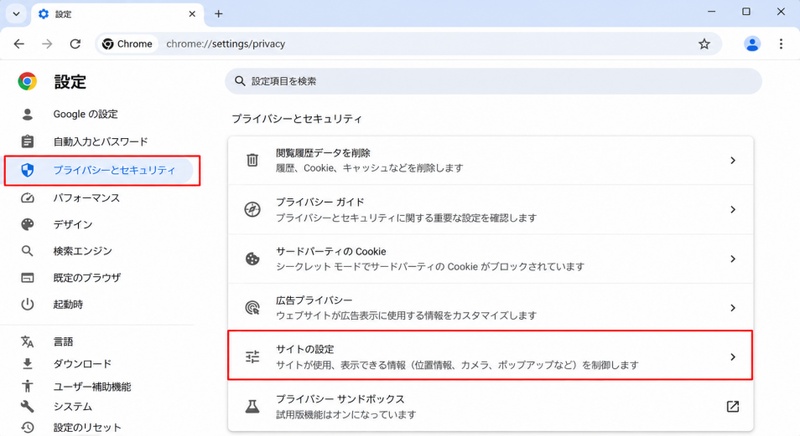Expand 閲覧履歴データを削除 with its chevron
Viewport: 800px width, 436px height.
coord(733,160)
